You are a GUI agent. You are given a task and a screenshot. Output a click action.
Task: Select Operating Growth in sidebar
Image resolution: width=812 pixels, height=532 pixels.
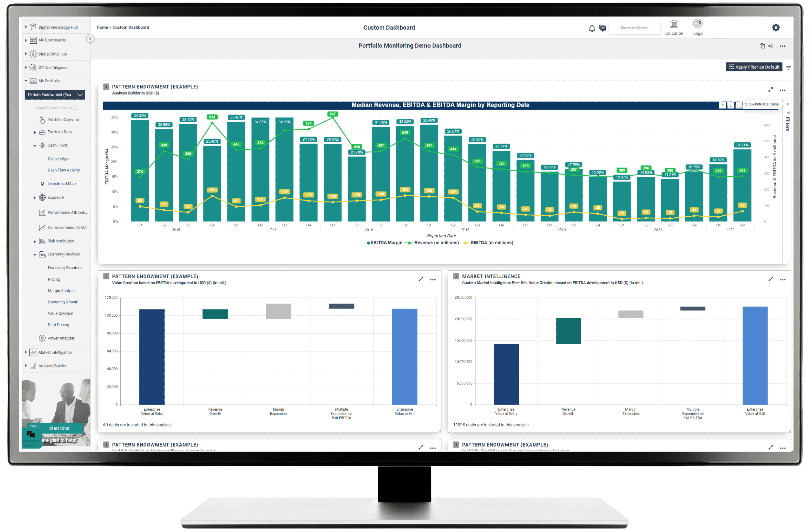[x=63, y=302]
